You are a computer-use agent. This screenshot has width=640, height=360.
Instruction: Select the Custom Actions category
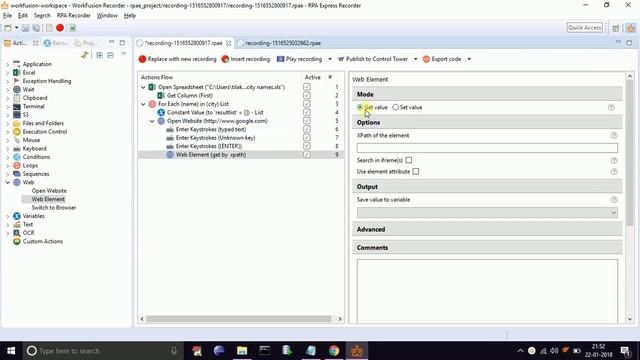(x=42, y=241)
